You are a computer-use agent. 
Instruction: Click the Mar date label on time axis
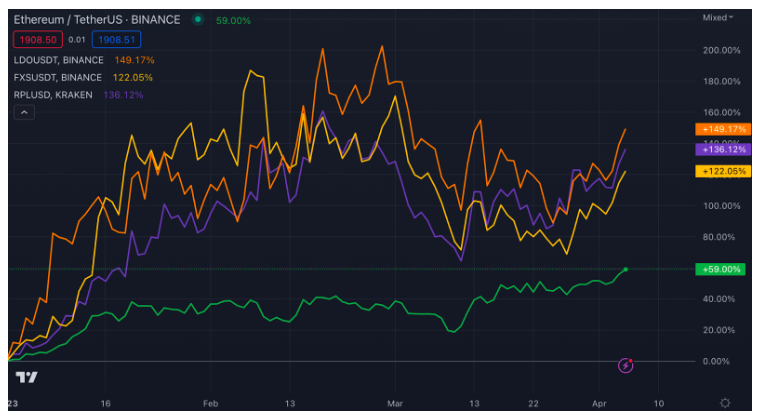coord(395,403)
